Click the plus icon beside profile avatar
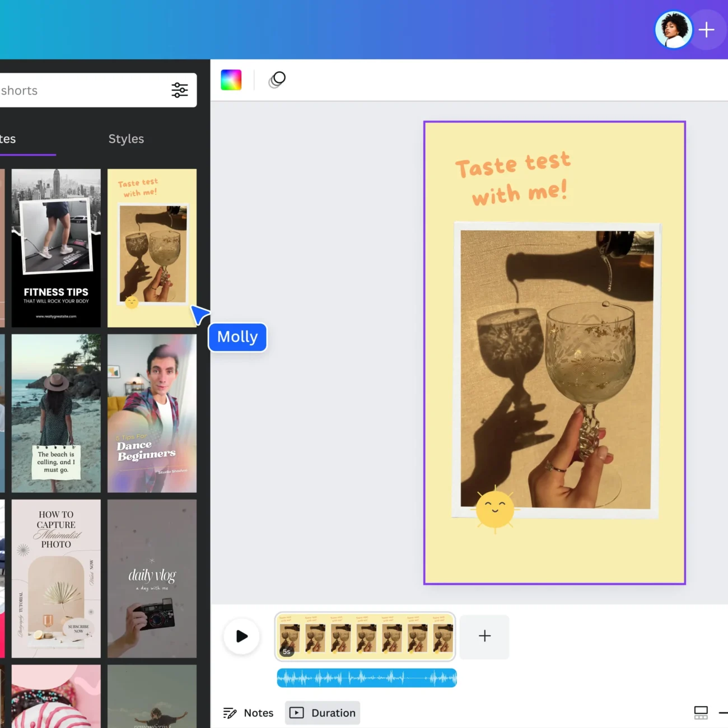This screenshot has width=728, height=728. [707, 30]
